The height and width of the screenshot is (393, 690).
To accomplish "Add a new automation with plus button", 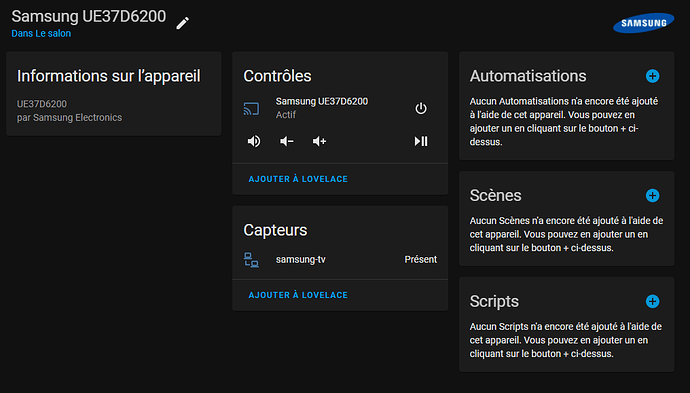I will click(653, 76).
